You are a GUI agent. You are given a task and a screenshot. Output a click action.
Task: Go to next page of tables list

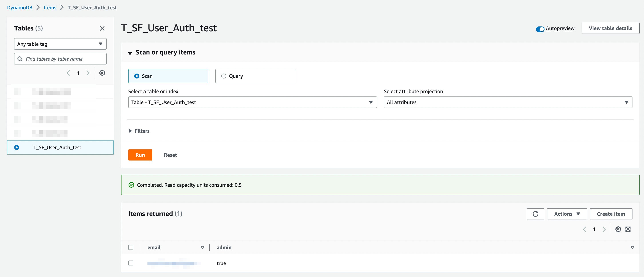point(88,73)
